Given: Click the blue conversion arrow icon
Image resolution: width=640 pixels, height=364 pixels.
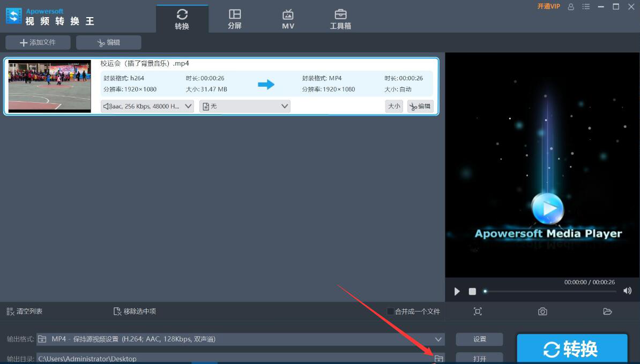Looking at the screenshot, I should [266, 85].
